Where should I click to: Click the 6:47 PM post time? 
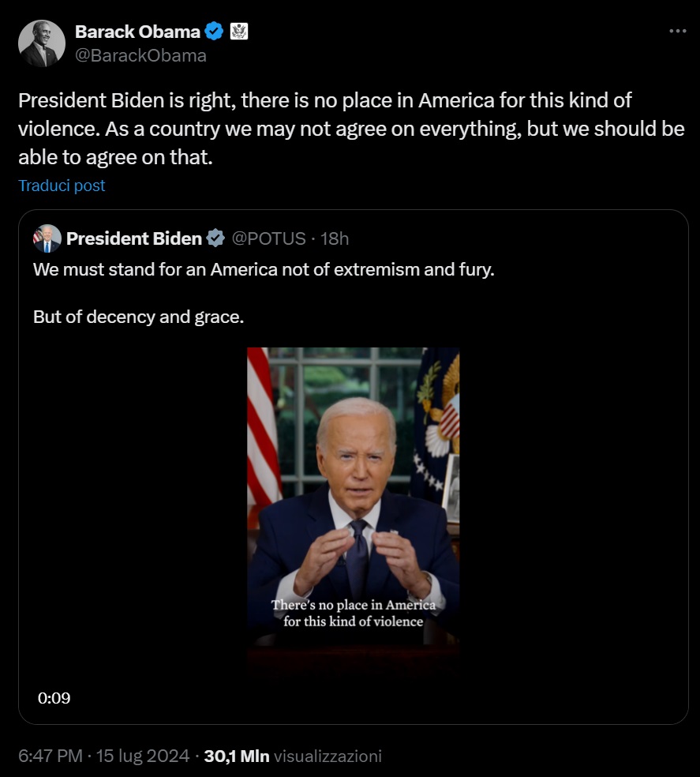click(x=50, y=756)
